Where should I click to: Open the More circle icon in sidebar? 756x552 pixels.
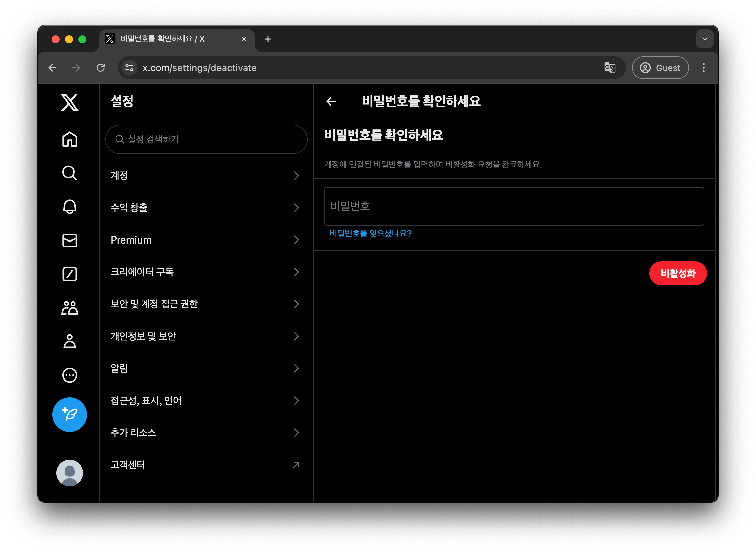tap(70, 375)
